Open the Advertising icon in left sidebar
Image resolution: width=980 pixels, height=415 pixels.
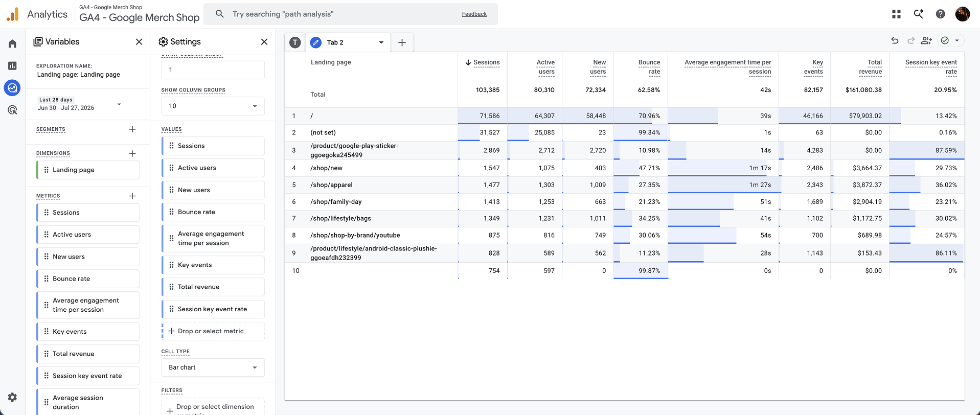coord(12,110)
